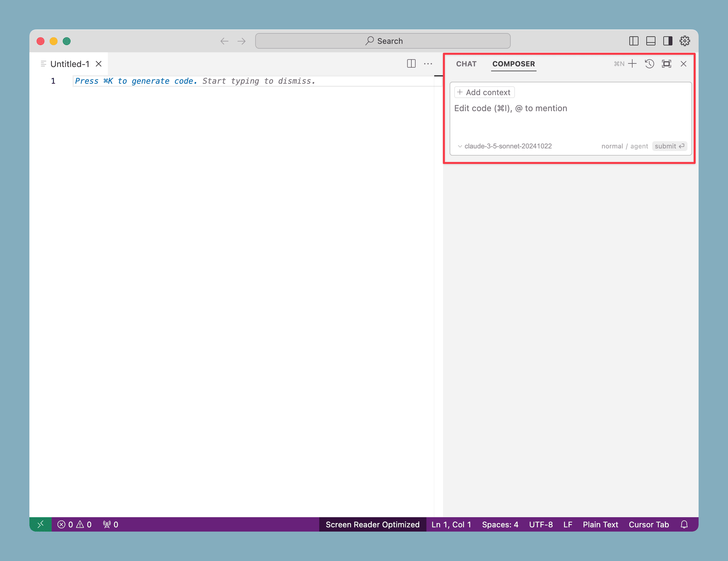Toggle the AI side pane icon
The image size is (728, 561).
coord(668,41)
